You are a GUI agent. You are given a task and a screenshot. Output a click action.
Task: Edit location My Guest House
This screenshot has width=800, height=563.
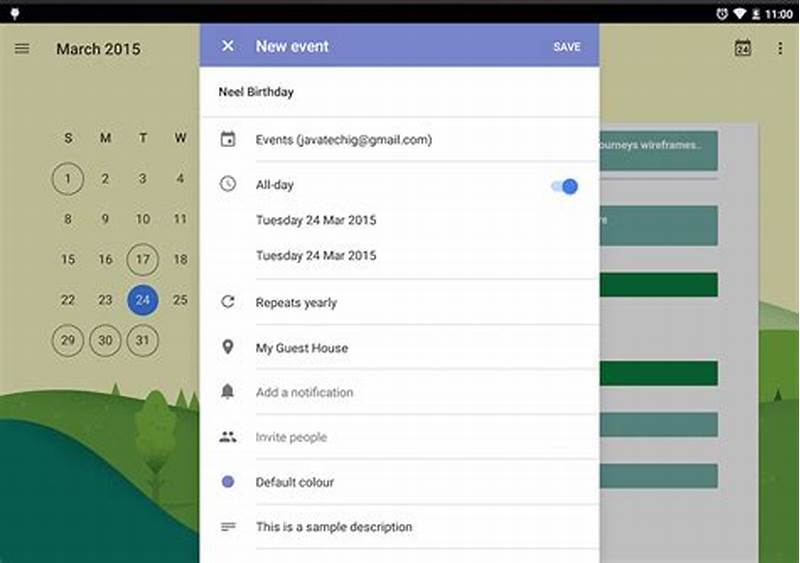coord(302,348)
